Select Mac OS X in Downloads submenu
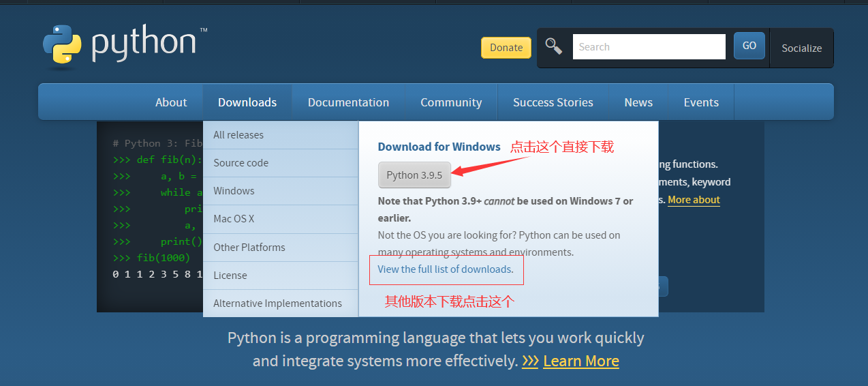 (x=281, y=219)
